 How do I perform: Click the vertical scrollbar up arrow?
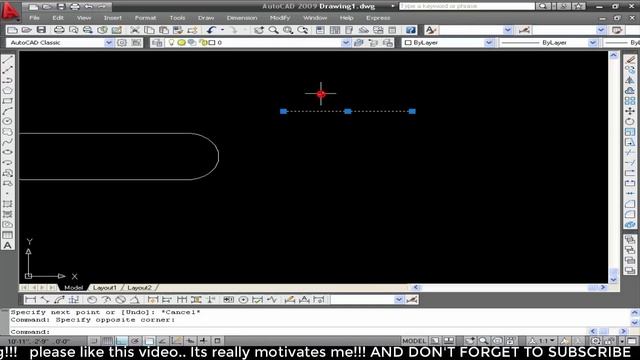pyautogui.click(x=614, y=55)
